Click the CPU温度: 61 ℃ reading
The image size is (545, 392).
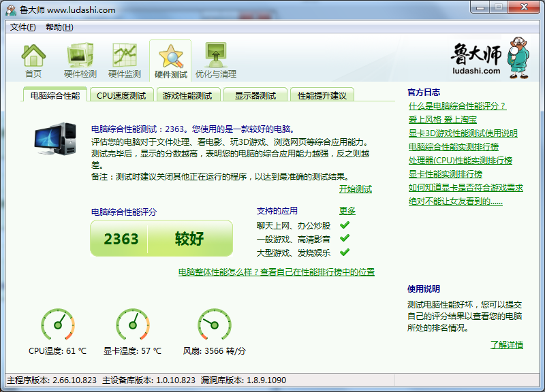pyautogui.click(x=57, y=351)
